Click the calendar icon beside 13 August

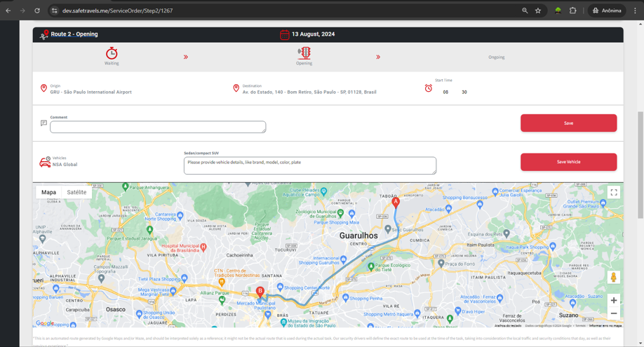click(285, 34)
